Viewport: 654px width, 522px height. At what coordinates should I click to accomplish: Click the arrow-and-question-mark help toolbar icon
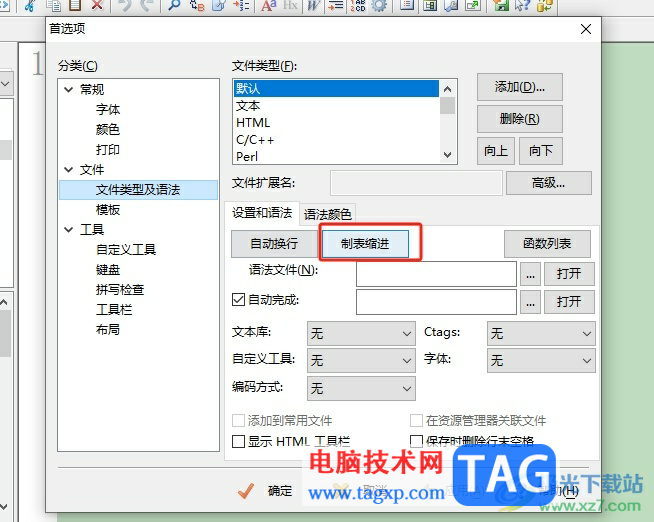point(522,5)
